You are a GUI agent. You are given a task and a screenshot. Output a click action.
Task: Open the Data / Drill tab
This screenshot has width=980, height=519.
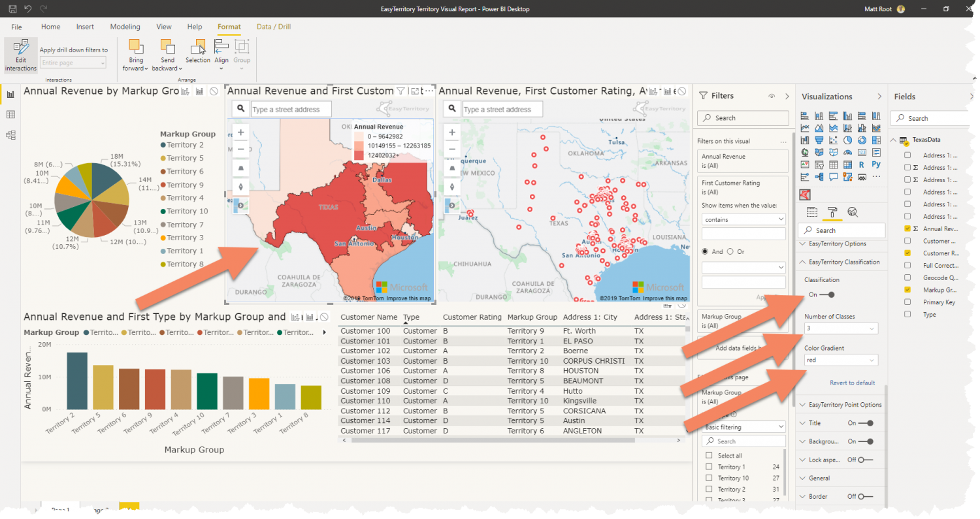pos(274,27)
